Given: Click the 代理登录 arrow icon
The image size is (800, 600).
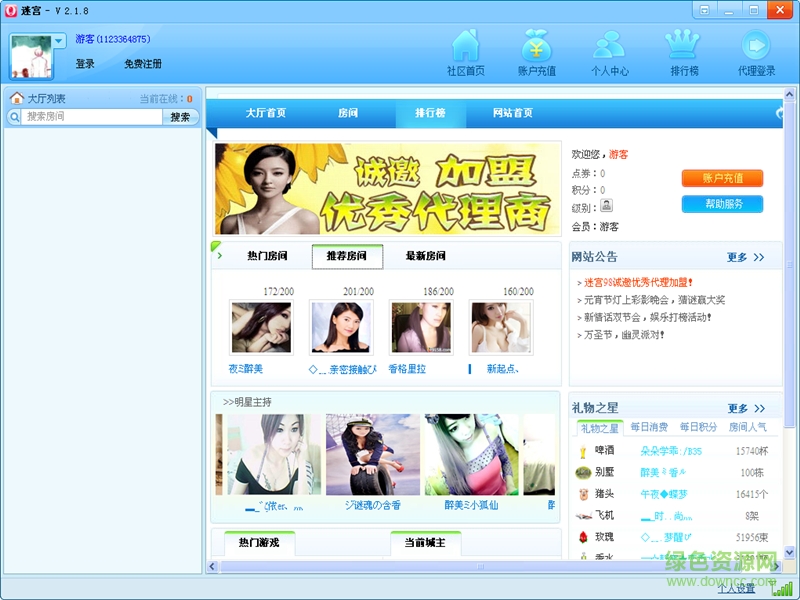Looking at the screenshot, I should click(755, 47).
